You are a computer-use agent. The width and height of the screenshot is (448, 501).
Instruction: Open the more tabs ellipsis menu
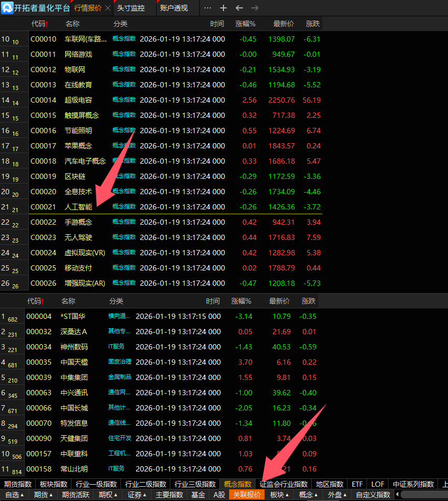pyautogui.click(x=207, y=8)
